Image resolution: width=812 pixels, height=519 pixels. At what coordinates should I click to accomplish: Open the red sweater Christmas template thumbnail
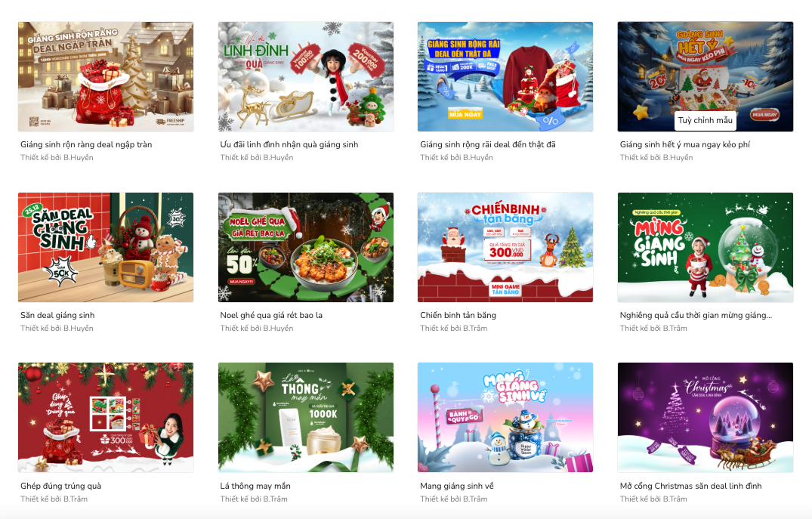[505, 76]
